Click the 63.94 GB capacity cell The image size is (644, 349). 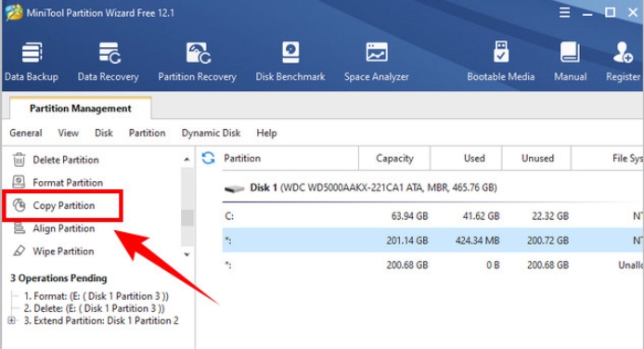point(409,216)
